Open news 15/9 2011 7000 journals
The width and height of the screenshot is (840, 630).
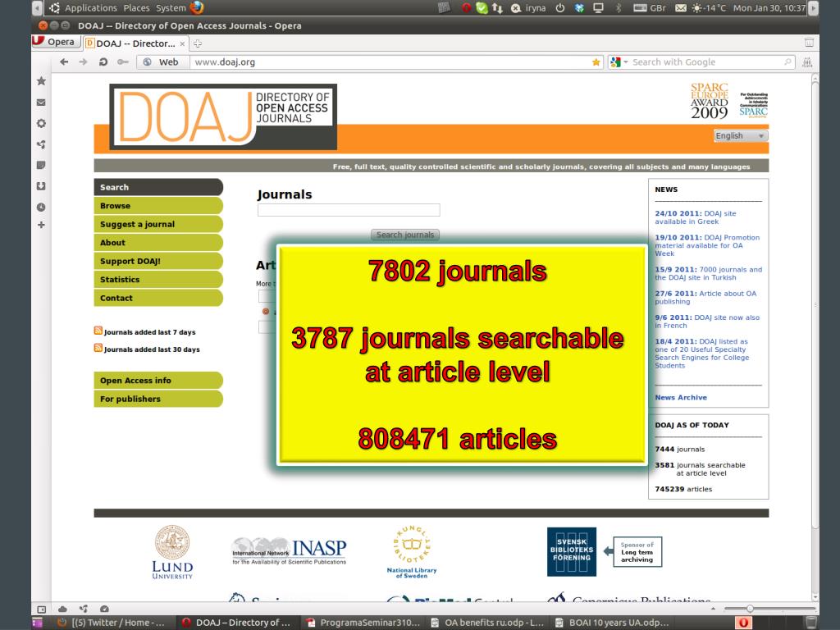pyautogui.click(x=708, y=274)
